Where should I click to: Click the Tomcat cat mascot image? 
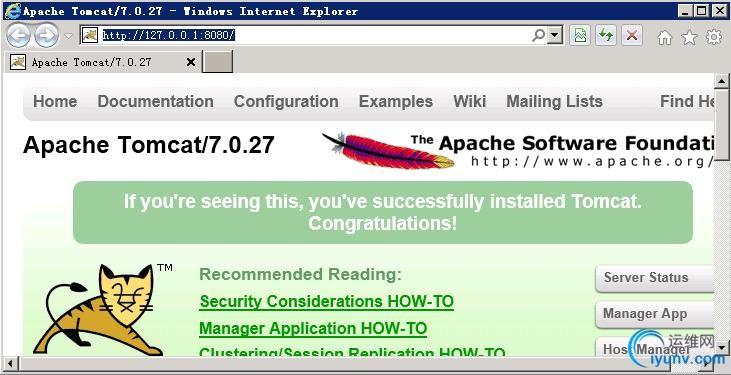[98, 309]
